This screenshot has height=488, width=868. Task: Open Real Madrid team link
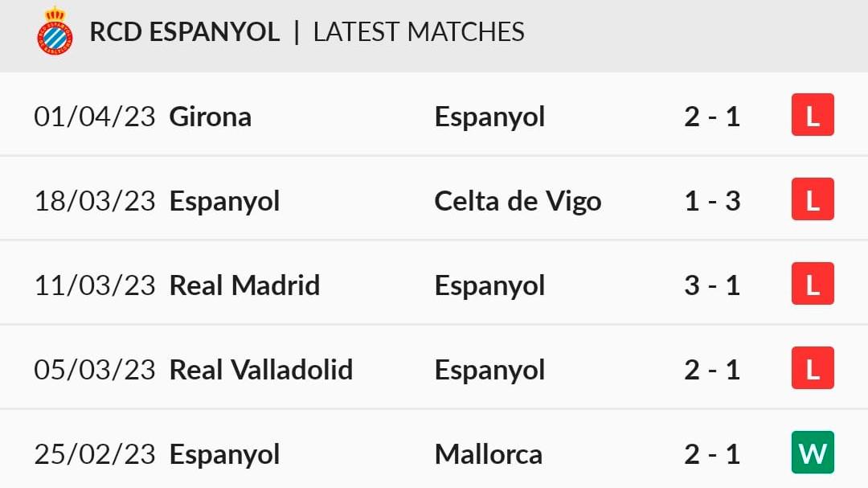click(x=244, y=286)
